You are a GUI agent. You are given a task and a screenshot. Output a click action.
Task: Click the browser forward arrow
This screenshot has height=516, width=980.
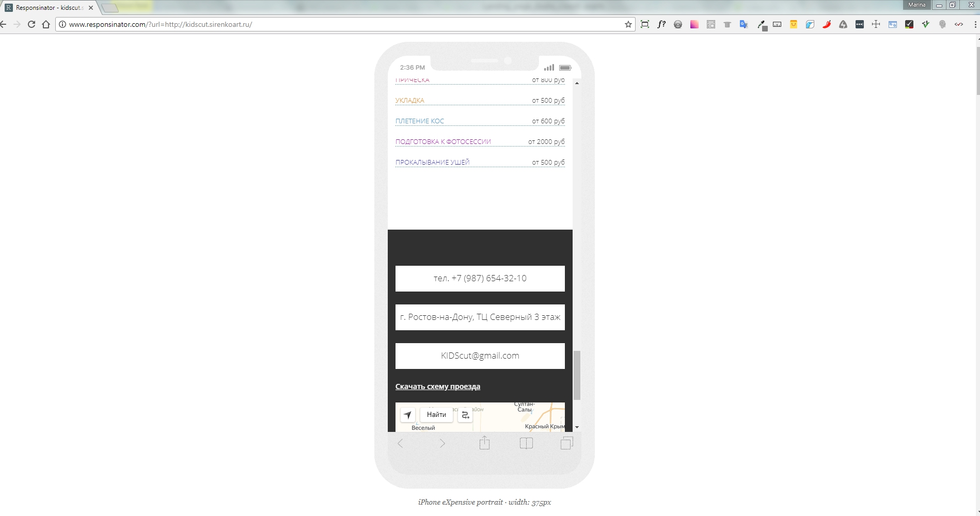point(17,24)
